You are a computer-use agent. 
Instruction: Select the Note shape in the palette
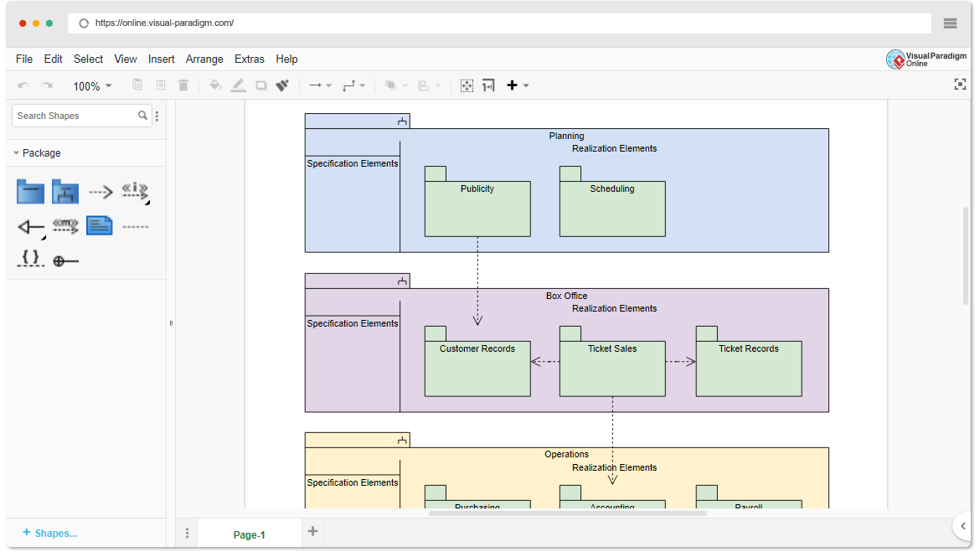(100, 225)
